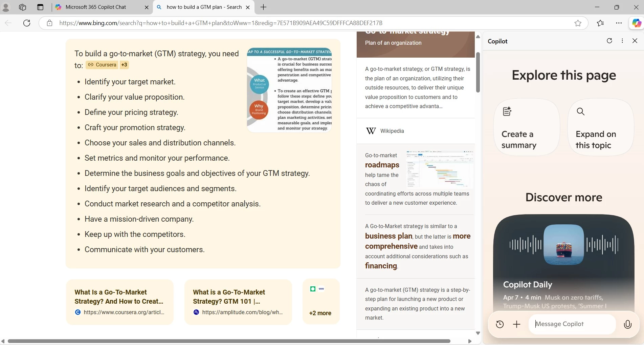
Task: Minimize the browser window
Action: point(597,7)
